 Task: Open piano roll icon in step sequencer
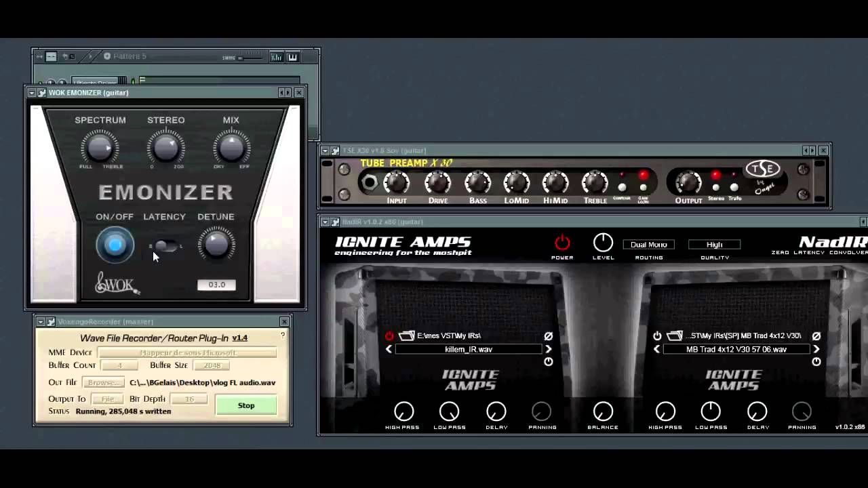coord(293,57)
